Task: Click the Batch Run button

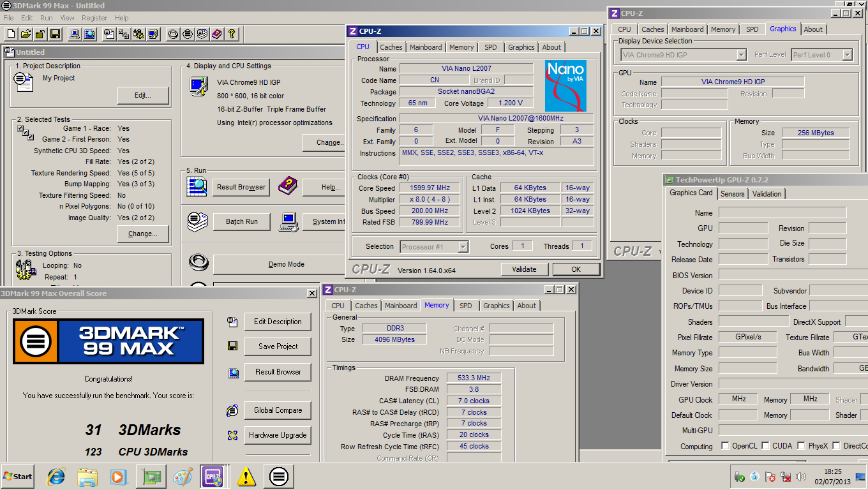Action: tap(242, 221)
